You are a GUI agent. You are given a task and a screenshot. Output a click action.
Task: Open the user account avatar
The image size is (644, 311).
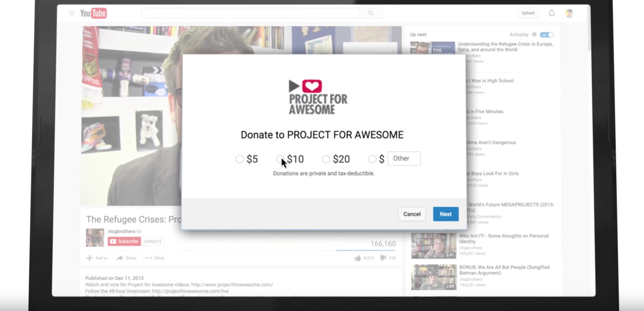569,13
